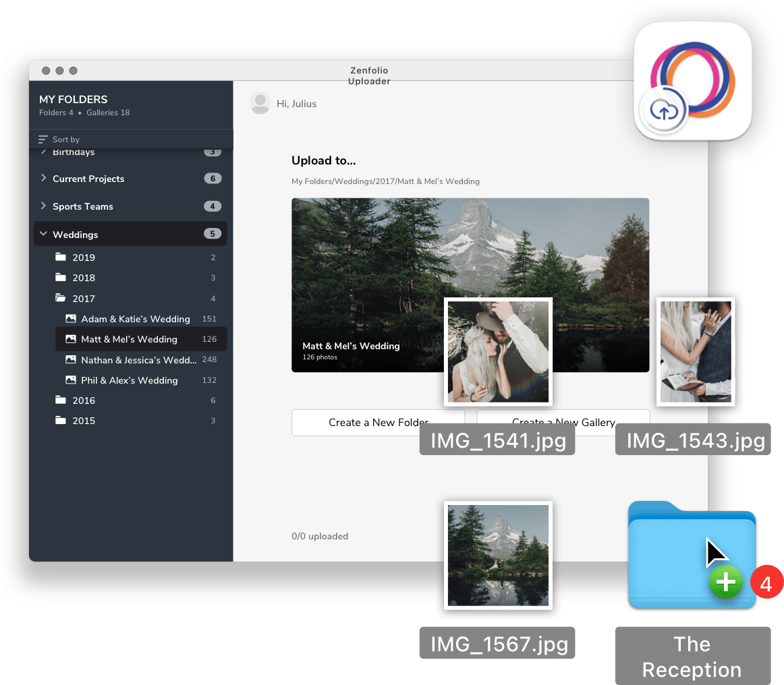
Task: Select Nathan & Jessica's Wedding gallery
Action: tap(138, 360)
